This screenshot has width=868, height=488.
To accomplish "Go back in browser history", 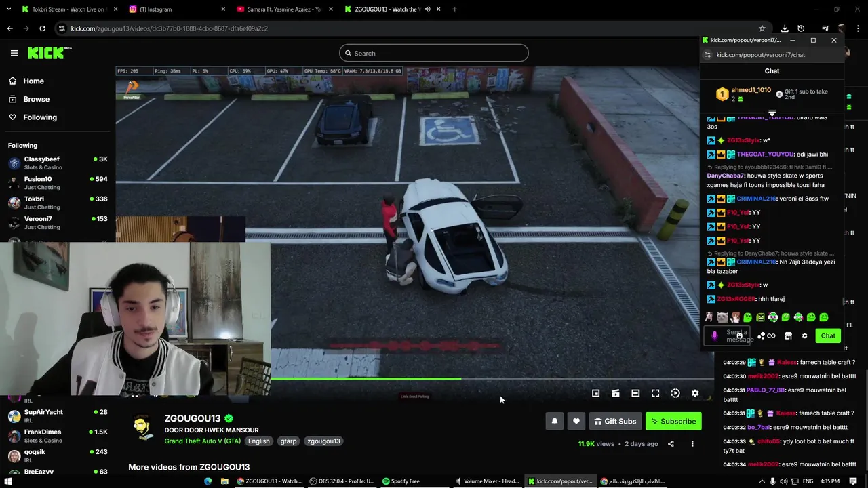I will tap(9, 28).
